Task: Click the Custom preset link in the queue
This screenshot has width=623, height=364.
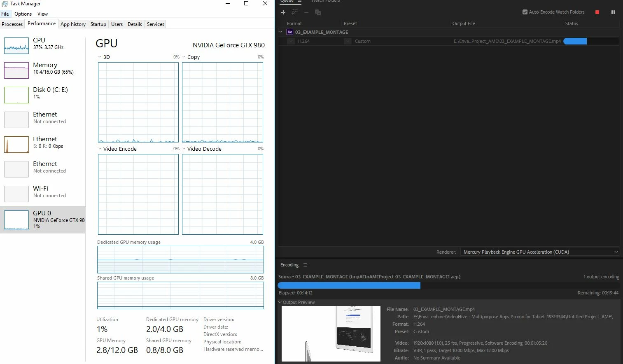Action: pos(363,41)
